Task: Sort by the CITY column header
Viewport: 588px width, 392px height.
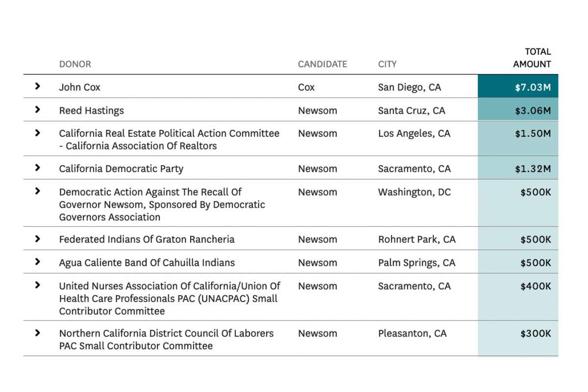Action: (387, 64)
